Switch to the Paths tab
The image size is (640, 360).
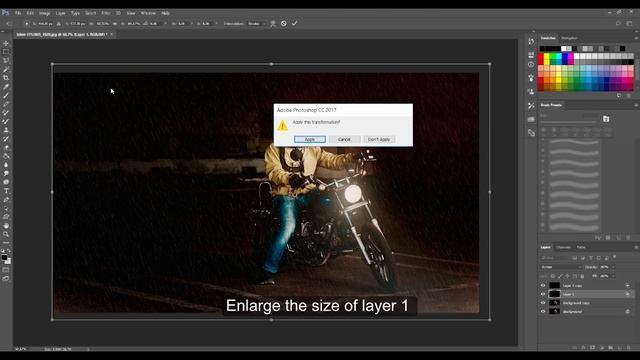tap(581, 247)
